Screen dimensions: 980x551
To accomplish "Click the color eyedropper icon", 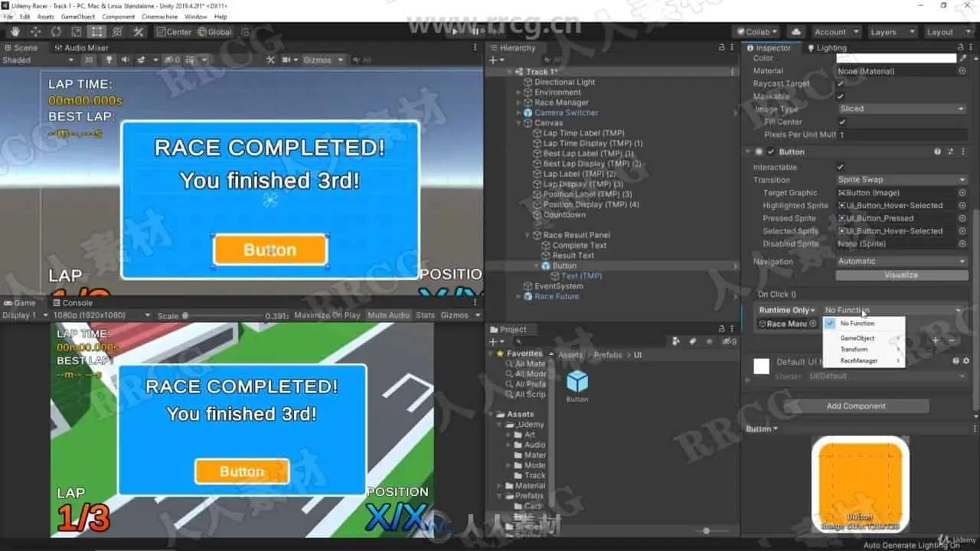I will click(962, 58).
